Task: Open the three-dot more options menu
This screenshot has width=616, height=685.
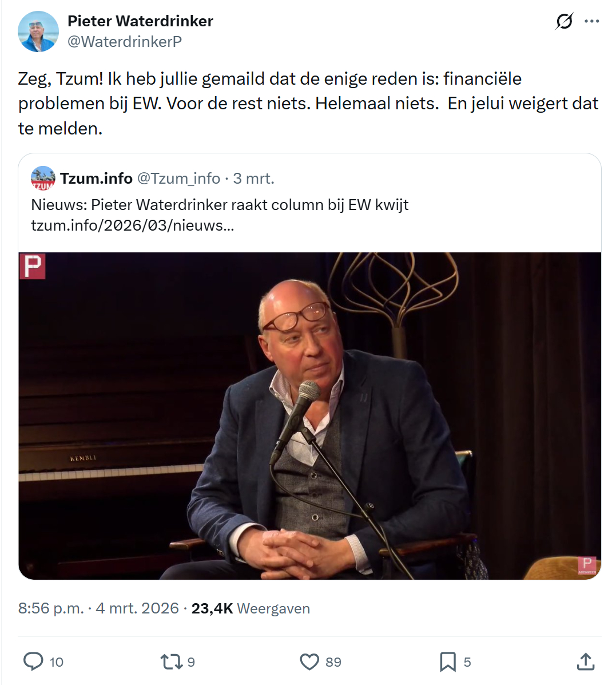Action: point(591,21)
